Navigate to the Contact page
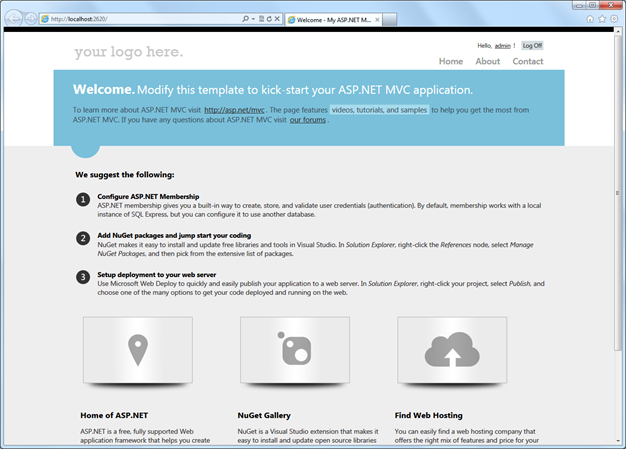626x449 pixels. 527,62
